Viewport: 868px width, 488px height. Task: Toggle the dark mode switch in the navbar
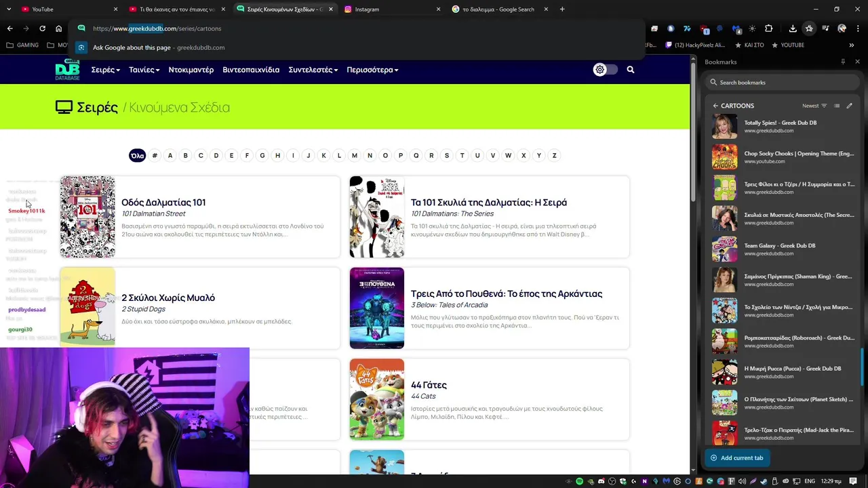[606, 70]
